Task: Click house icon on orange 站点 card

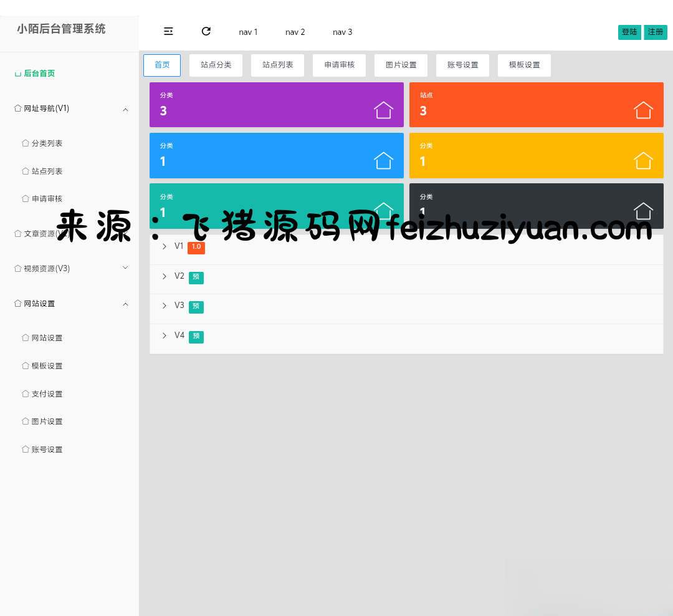Action: [643, 110]
